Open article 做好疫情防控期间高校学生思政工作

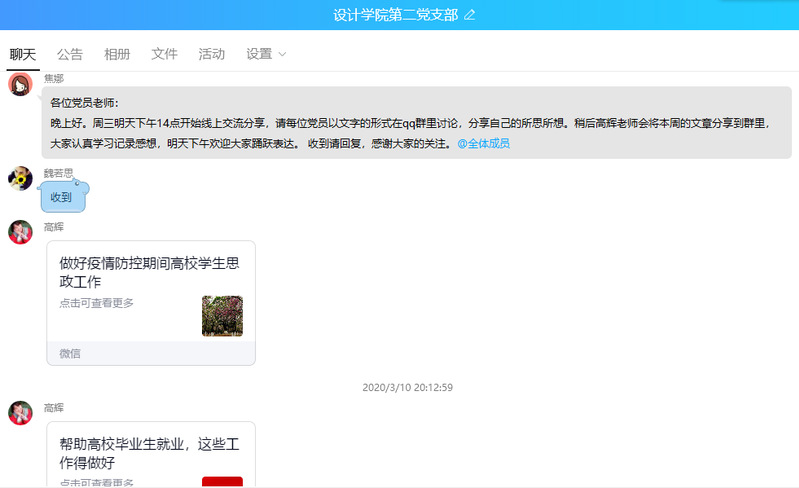tap(149, 272)
